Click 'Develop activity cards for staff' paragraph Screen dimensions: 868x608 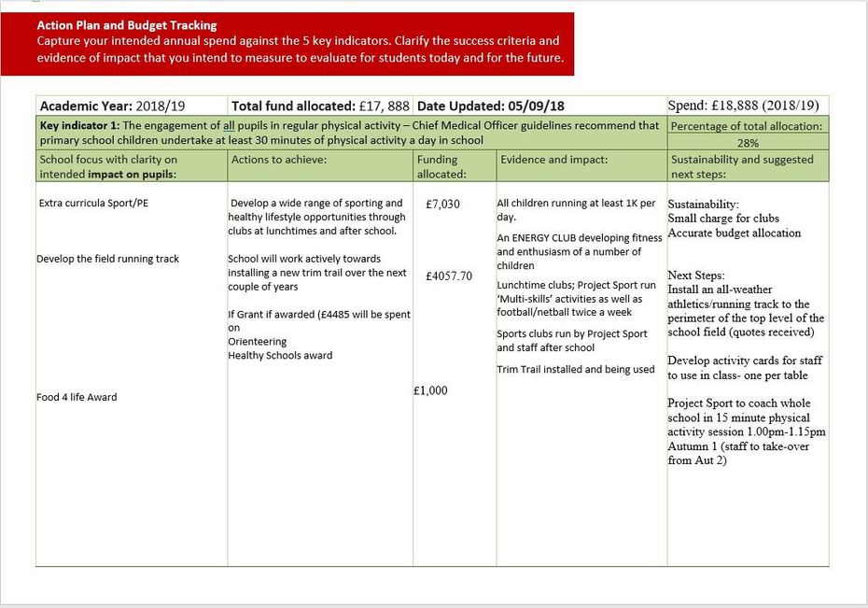(745, 368)
